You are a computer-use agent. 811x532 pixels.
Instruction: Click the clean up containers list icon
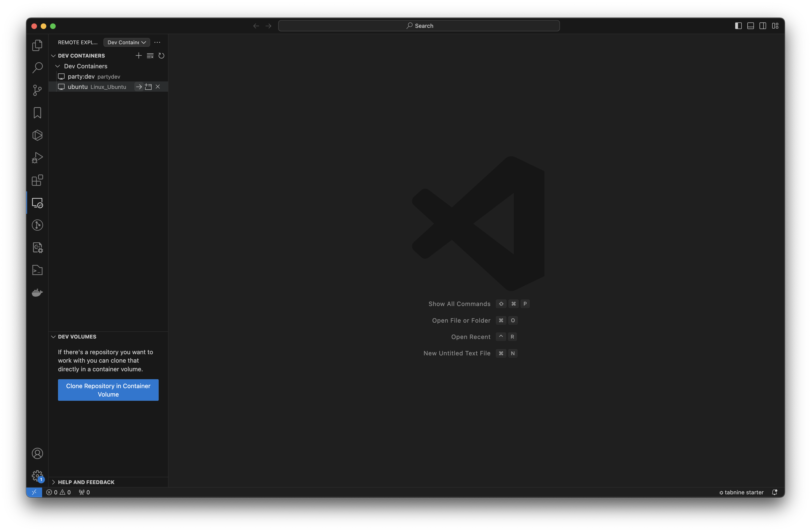(x=150, y=55)
